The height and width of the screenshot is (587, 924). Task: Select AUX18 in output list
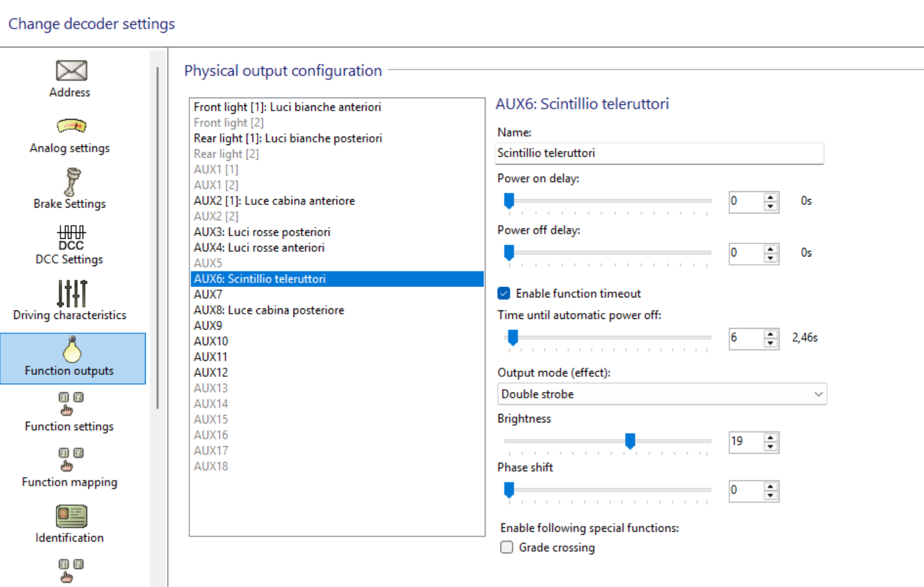pyautogui.click(x=337, y=467)
